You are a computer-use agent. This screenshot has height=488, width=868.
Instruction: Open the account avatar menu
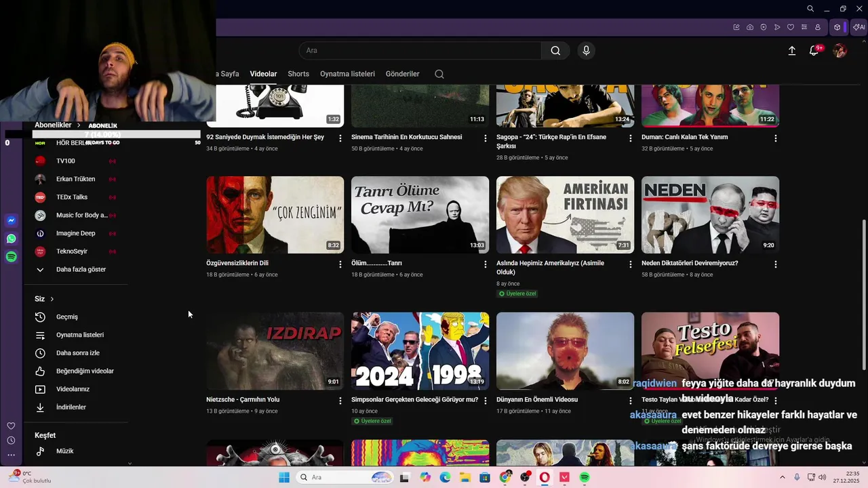840,51
